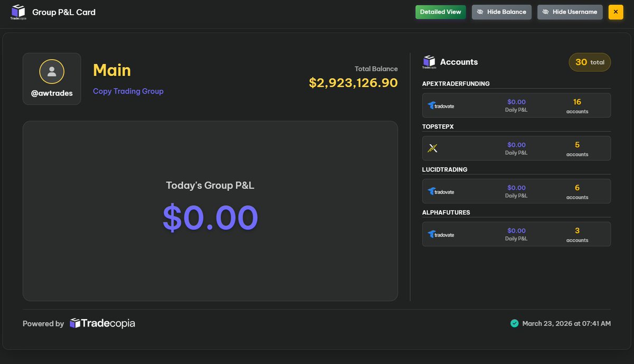Image resolution: width=634 pixels, height=364 pixels.
Task: Toggle Hide Username
Action: click(570, 12)
